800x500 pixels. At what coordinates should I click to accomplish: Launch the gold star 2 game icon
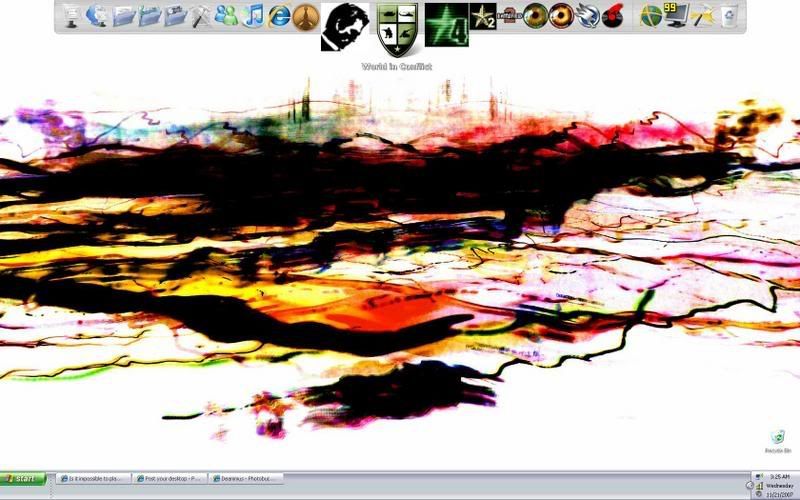(483, 16)
